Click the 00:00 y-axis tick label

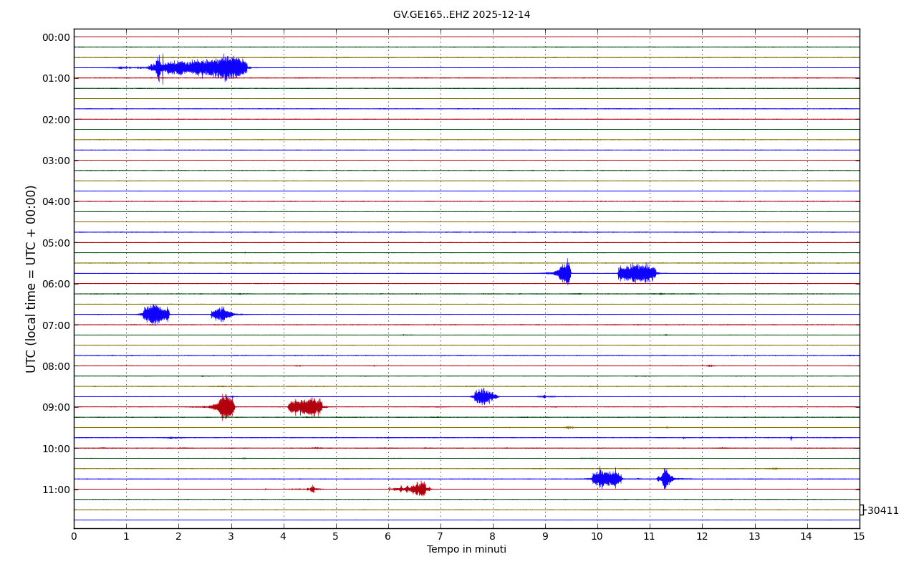click(x=56, y=37)
